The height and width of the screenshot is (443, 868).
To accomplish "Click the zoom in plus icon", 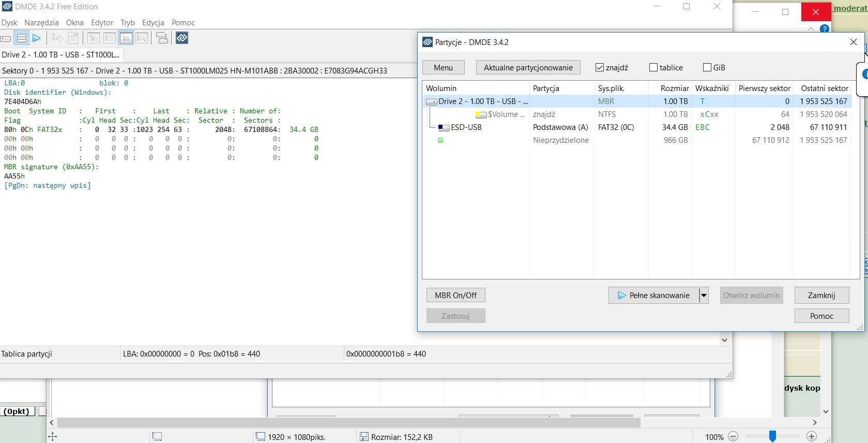I will point(812,437).
